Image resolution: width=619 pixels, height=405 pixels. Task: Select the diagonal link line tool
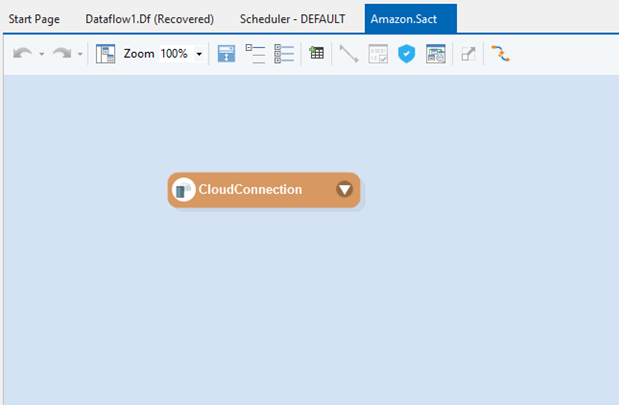(x=349, y=54)
